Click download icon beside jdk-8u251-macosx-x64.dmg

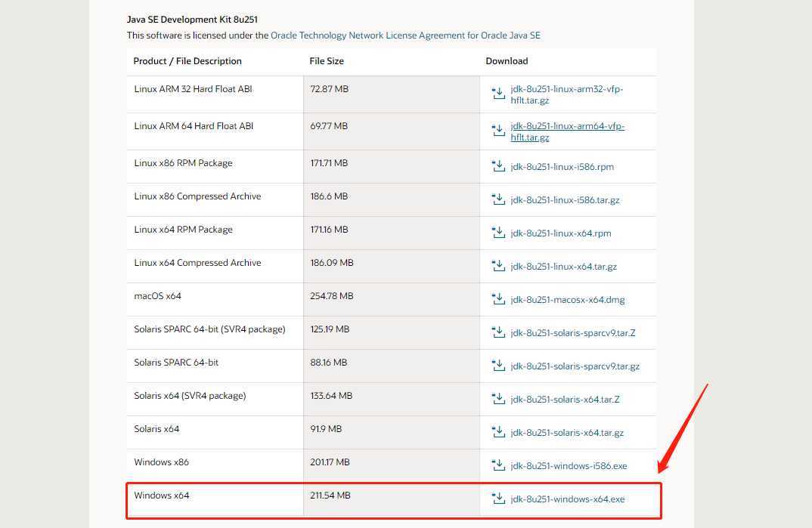coord(498,299)
